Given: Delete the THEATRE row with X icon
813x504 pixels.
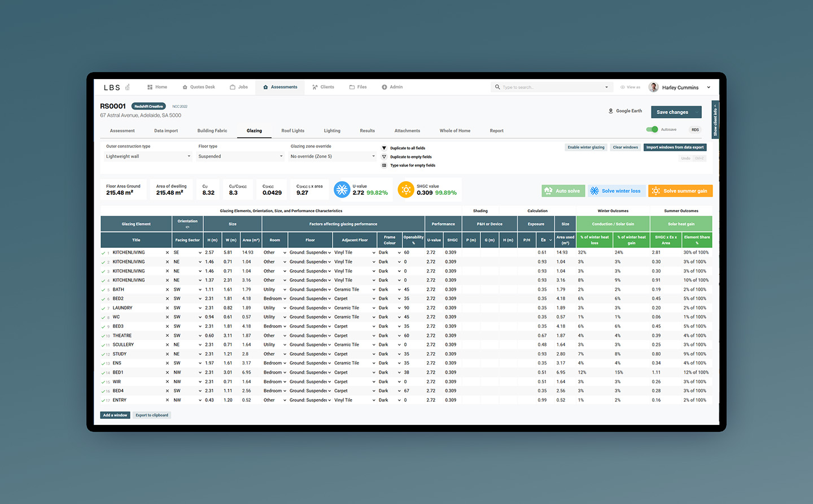Looking at the screenshot, I should pyautogui.click(x=167, y=336).
